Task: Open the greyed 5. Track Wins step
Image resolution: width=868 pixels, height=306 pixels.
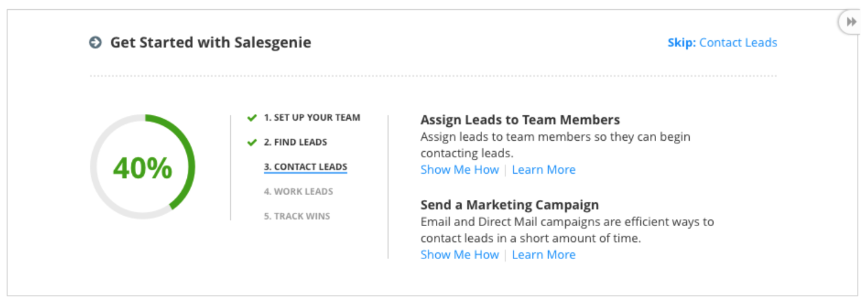Action: (x=297, y=216)
